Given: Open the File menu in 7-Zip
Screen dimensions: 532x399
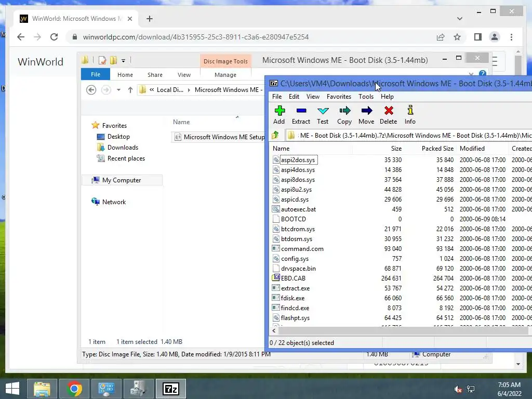Looking at the screenshot, I should [277, 97].
